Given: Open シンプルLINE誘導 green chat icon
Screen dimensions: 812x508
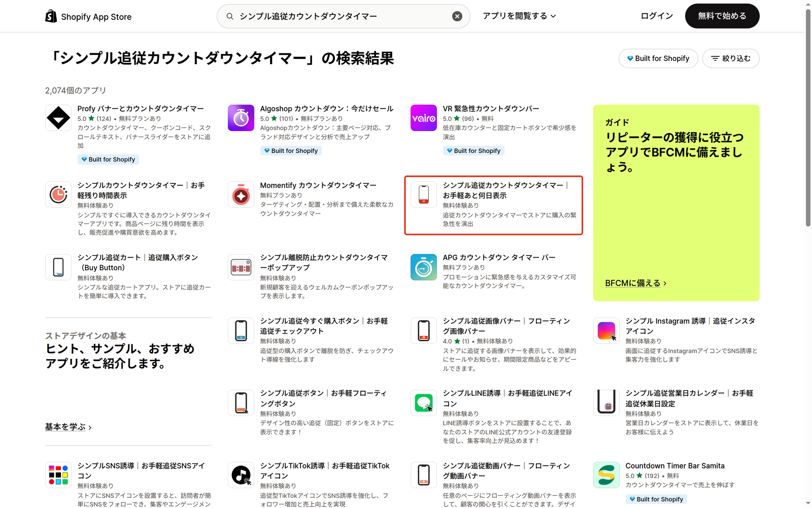Looking at the screenshot, I should coord(424,403).
